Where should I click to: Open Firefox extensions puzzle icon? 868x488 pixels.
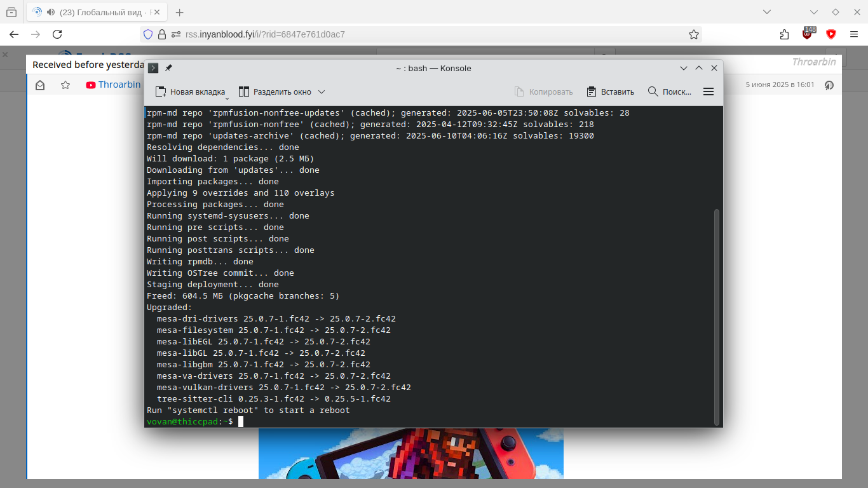[x=784, y=34]
